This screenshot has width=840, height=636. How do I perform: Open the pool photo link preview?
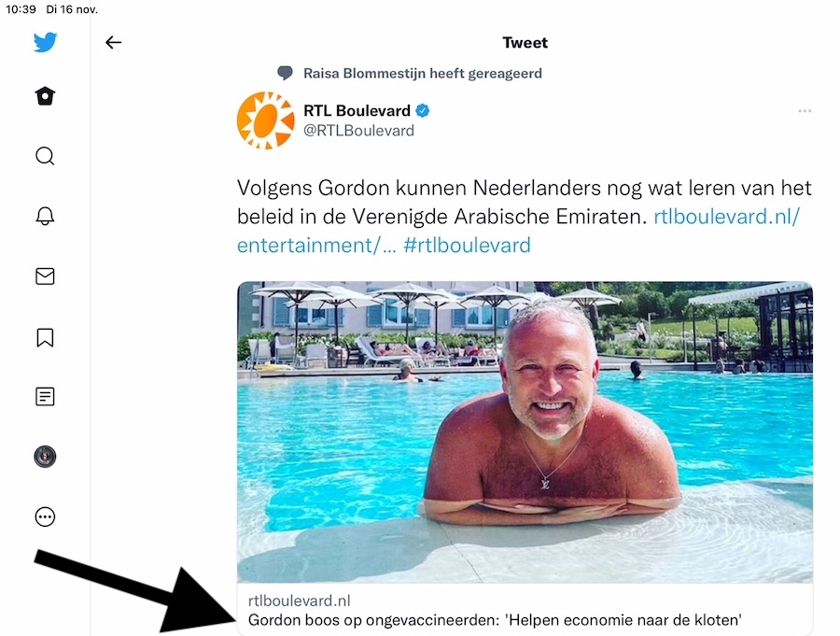[x=525, y=432]
